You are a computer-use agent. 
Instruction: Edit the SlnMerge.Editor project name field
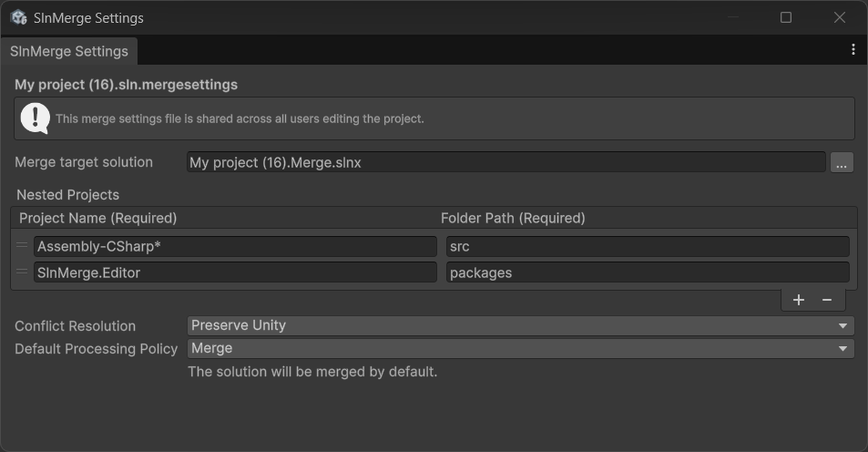pos(235,272)
